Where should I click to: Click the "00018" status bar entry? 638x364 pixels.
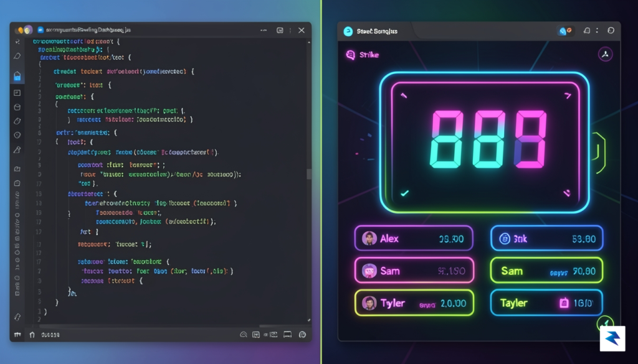coord(50,335)
